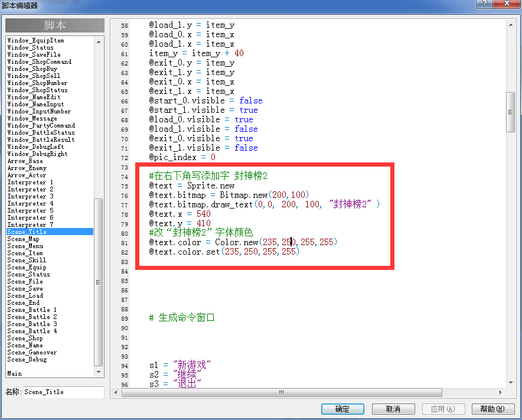Click the code line '@text = Sprite.new'
This screenshot has height=420, width=522.
click(x=192, y=185)
